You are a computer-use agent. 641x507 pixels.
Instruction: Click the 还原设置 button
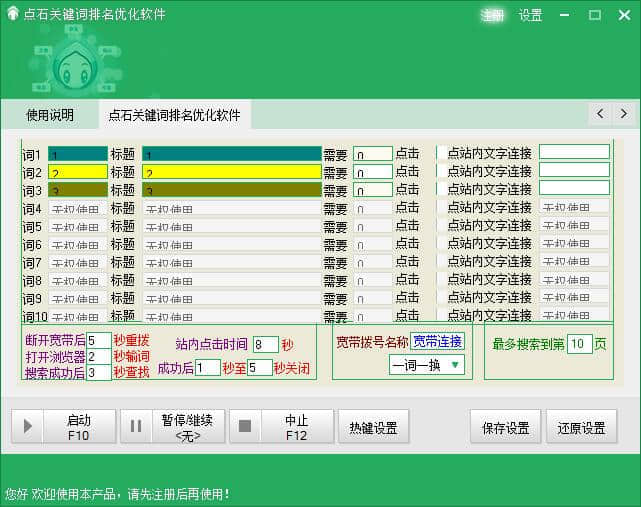(581, 427)
